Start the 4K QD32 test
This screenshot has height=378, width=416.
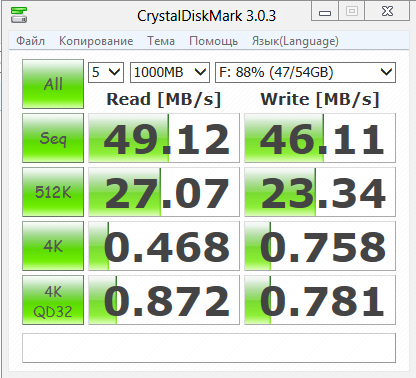[x=53, y=300]
